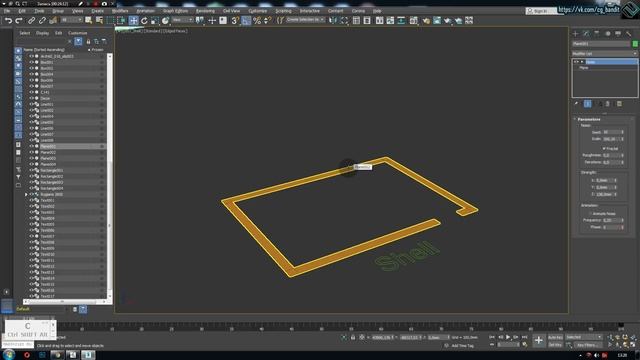640x360 pixels.
Task: Click the object color swatch beside name
Action: click(635, 44)
